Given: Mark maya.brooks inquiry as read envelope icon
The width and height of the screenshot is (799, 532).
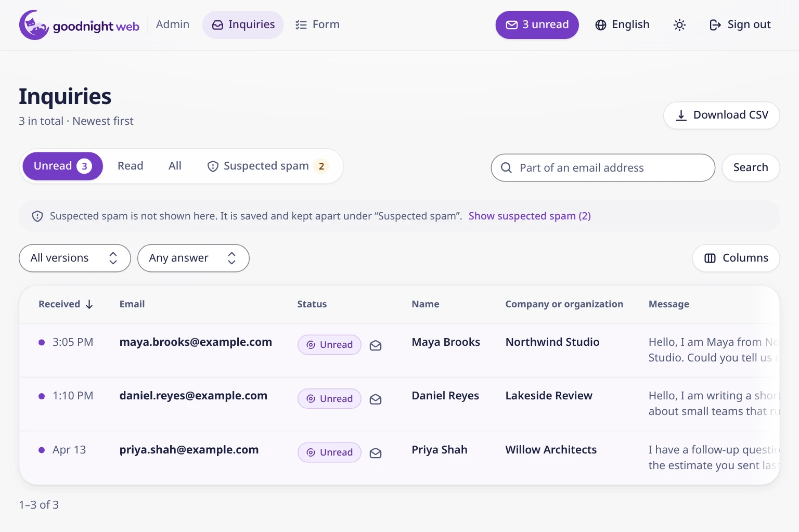Looking at the screenshot, I should 376,345.
